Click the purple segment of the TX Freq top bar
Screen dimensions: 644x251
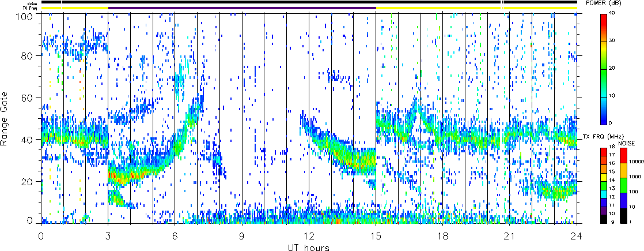pyautogui.click(x=242, y=8)
